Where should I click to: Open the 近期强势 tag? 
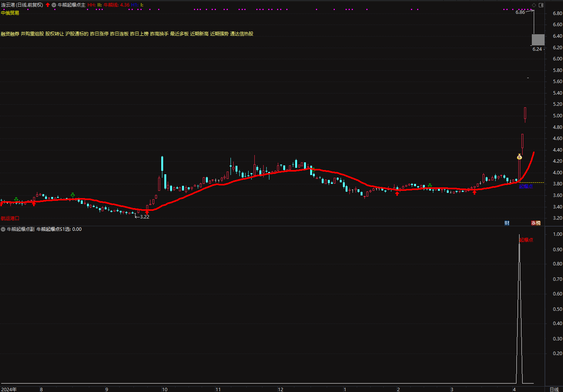coord(219,34)
